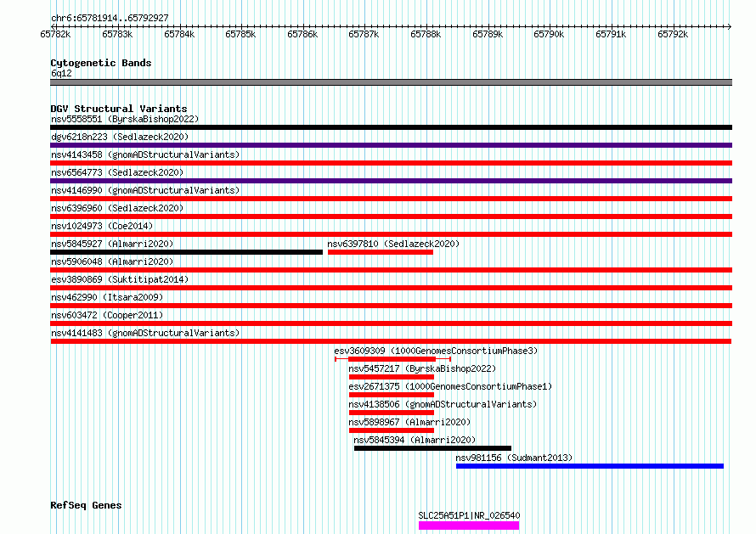
Task: Click the red nsv1024973 variant bar
Action: [391, 234]
